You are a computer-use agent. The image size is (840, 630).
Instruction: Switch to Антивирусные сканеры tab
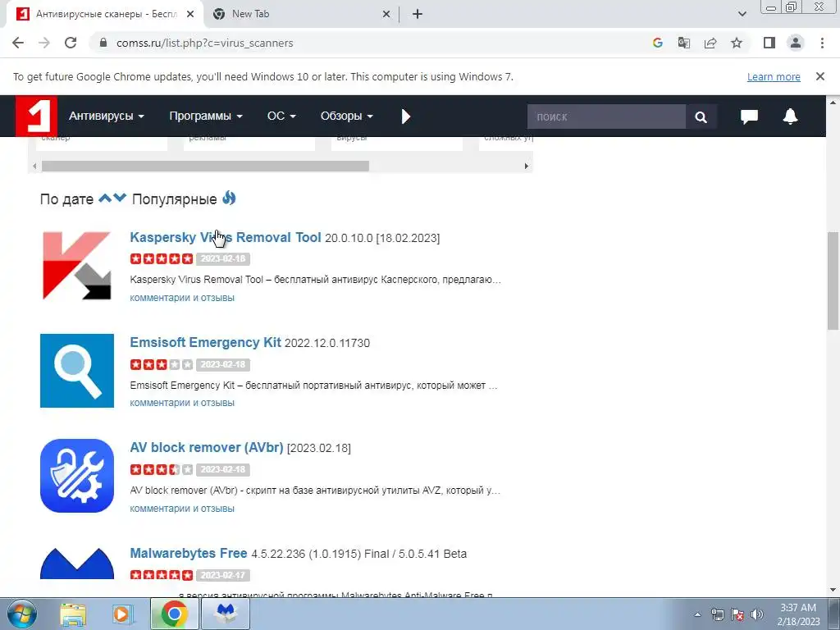106,14
